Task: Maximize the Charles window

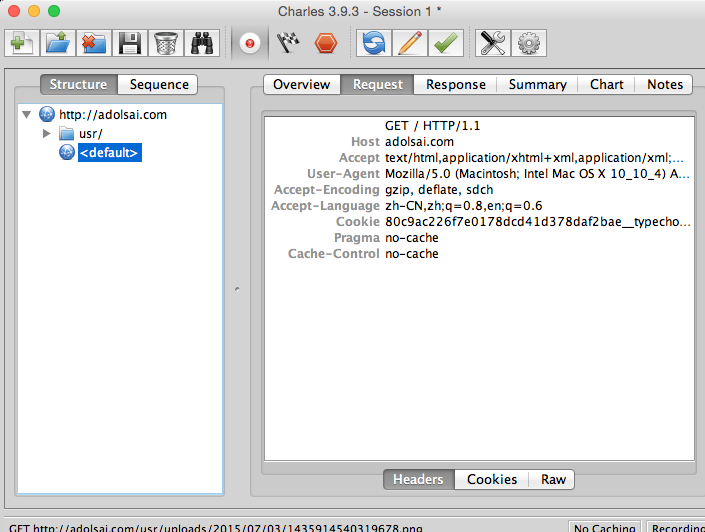Action: [54, 11]
